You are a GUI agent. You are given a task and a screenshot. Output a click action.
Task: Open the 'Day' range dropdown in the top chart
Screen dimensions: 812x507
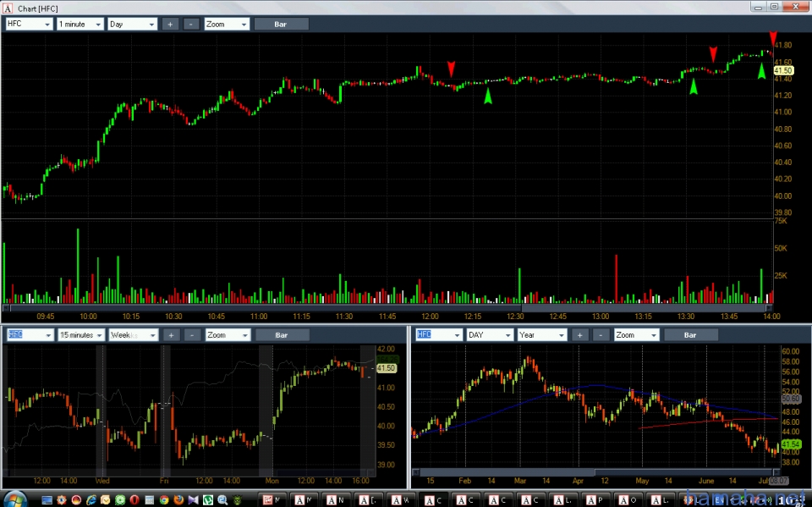pyautogui.click(x=132, y=24)
